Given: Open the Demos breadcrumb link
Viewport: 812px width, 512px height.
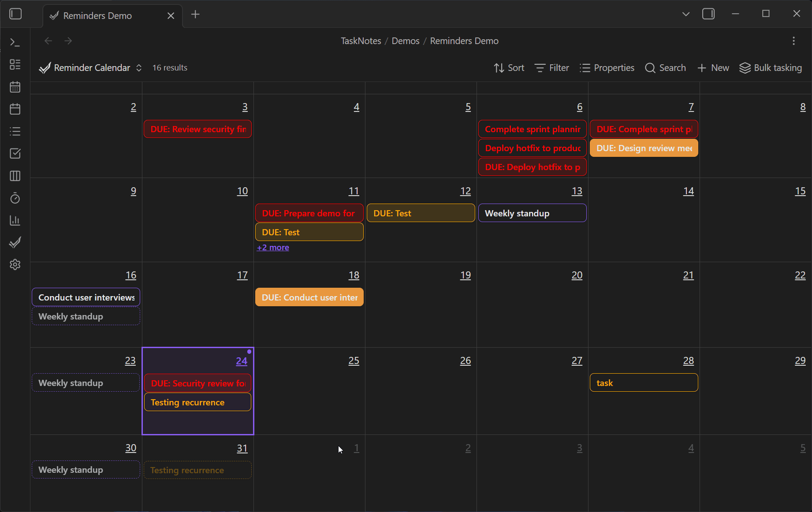Looking at the screenshot, I should pyautogui.click(x=405, y=41).
